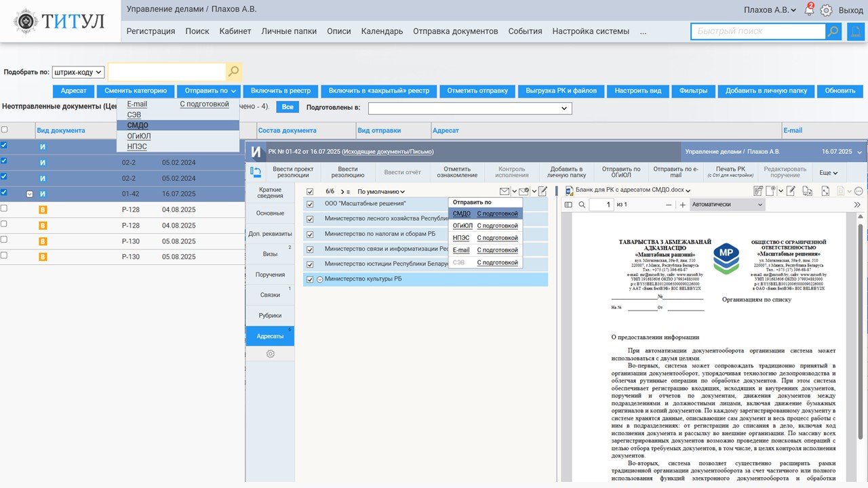The width and height of the screenshot is (868, 488).
Task: Open the settings gear in header
Action: 826,10
